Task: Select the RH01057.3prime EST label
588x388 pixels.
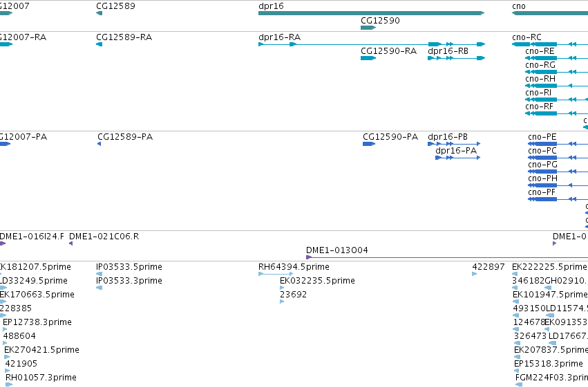Action: 41,378
